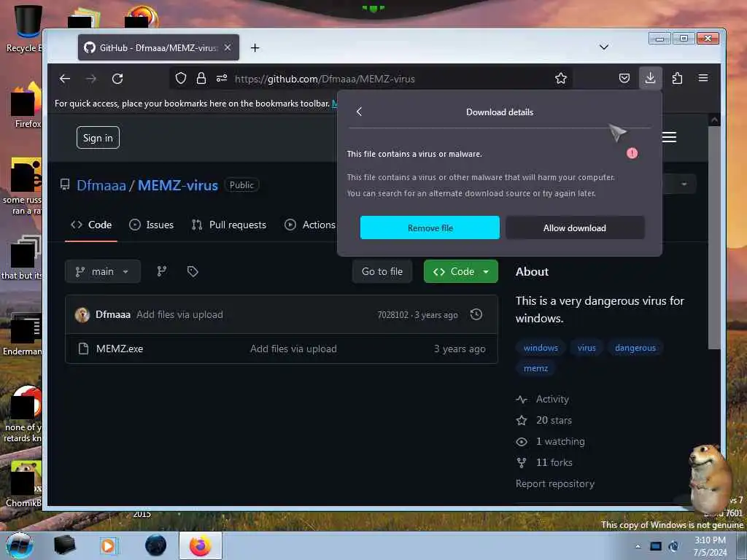747x560 pixels.
Task: Click the red malware warning icon
Action: 632,153
